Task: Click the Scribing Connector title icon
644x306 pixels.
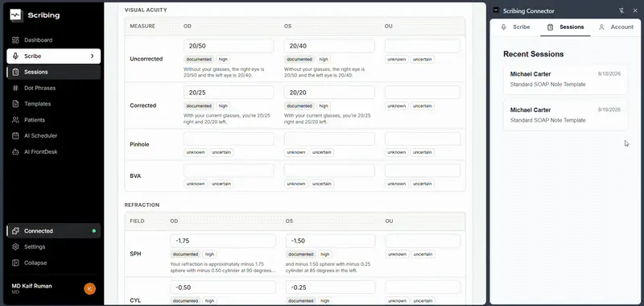Action: pyautogui.click(x=496, y=11)
